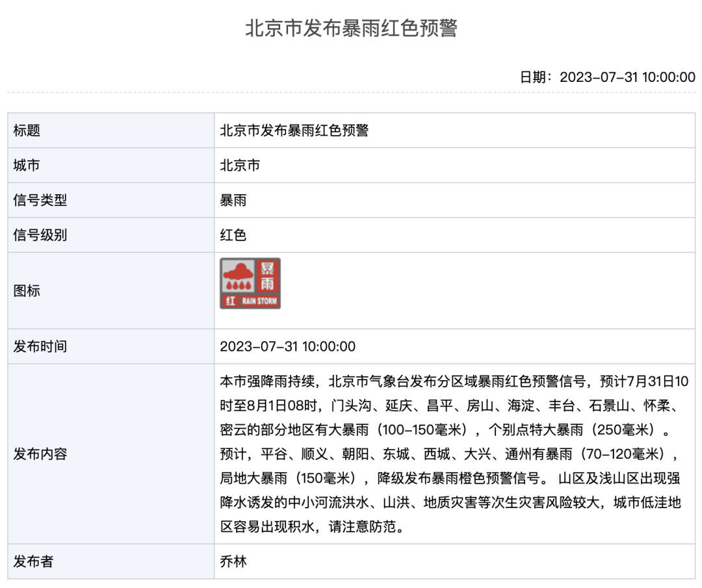Click the 发布内容 row label

pos(40,454)
